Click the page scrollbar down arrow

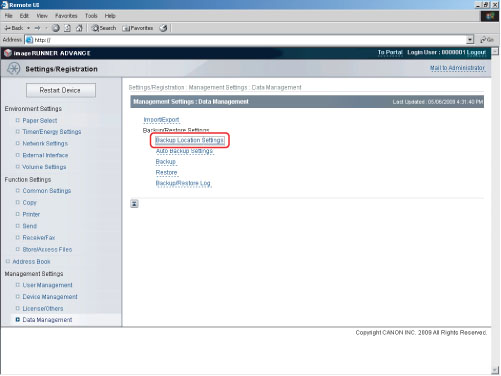[495, 370]
